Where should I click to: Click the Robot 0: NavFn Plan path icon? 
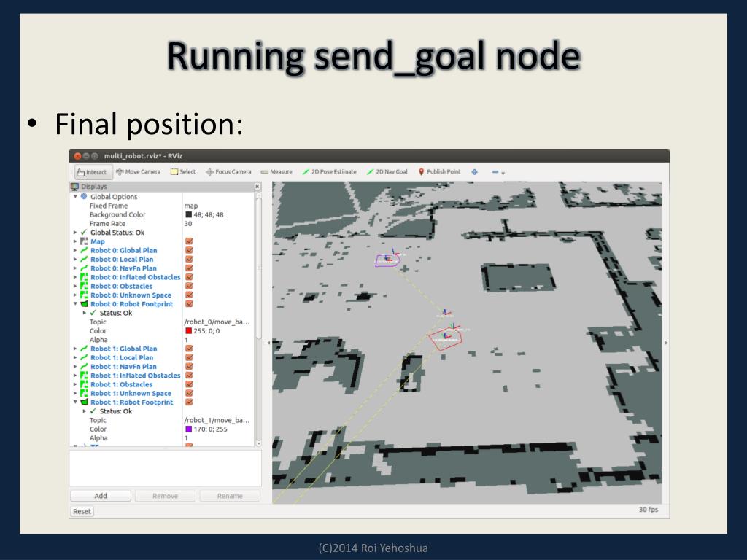tap(85, 268)
